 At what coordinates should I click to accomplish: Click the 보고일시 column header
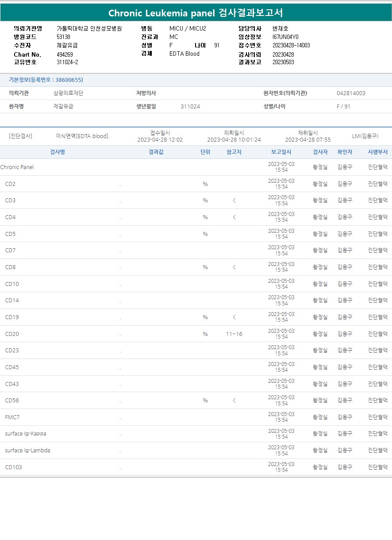pos(281,152)
